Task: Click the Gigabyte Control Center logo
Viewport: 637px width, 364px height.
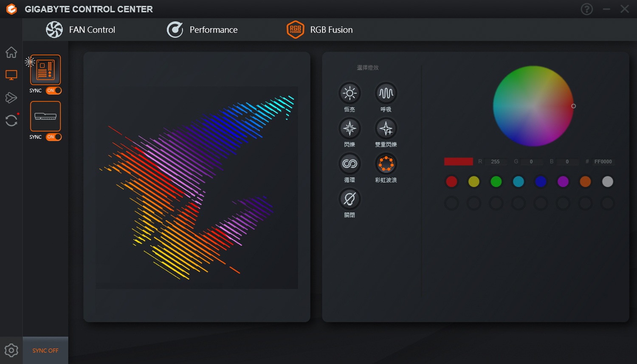Action: coord(11,9)
